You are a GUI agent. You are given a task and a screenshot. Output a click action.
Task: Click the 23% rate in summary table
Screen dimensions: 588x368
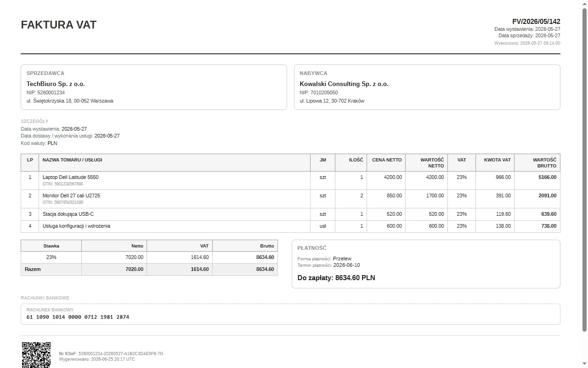pos(51,257)
